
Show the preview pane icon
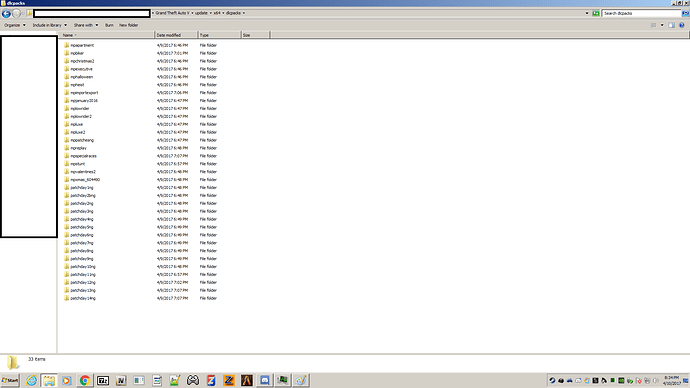coord(672,25)
